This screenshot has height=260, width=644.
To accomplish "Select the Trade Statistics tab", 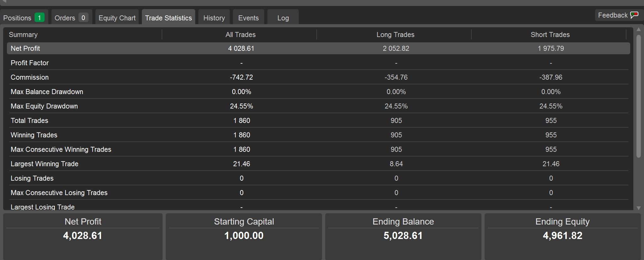I will [x=168, y=18].
